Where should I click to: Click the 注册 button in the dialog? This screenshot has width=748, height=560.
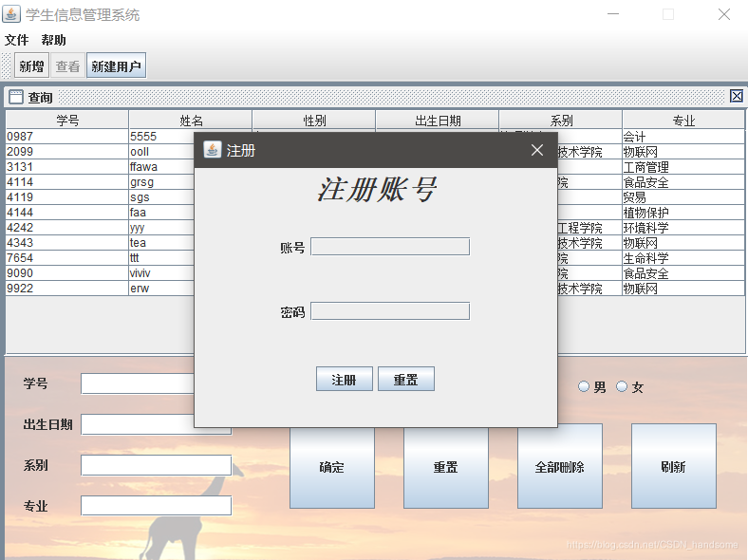coord(344,380)
